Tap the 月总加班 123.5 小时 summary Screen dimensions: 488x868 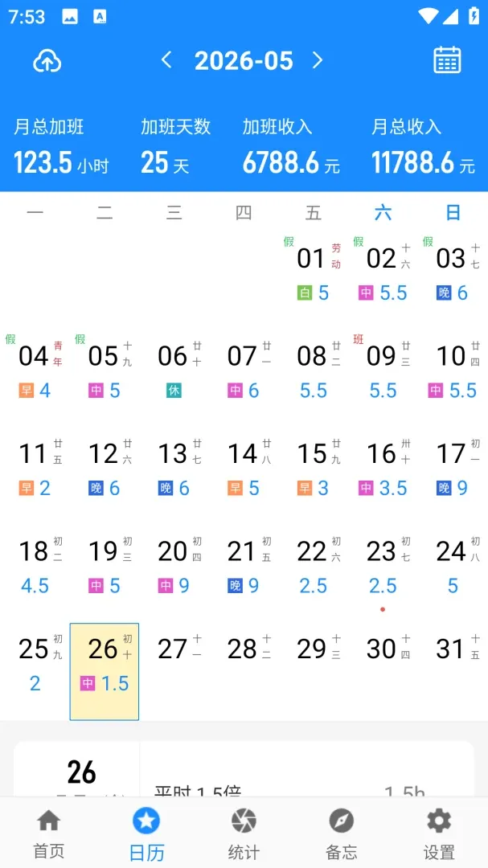pyautogui.click(x=61, y=149)
